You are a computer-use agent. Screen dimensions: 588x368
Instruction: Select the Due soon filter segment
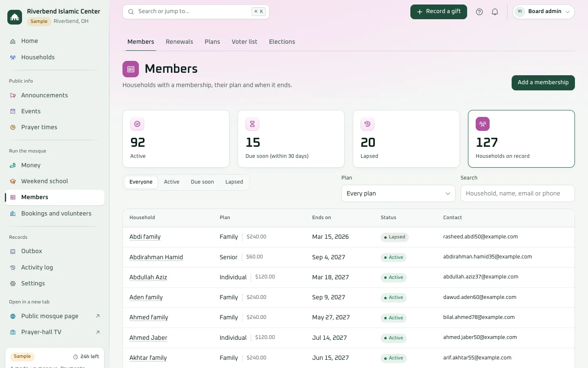click(x=203, y=182)
